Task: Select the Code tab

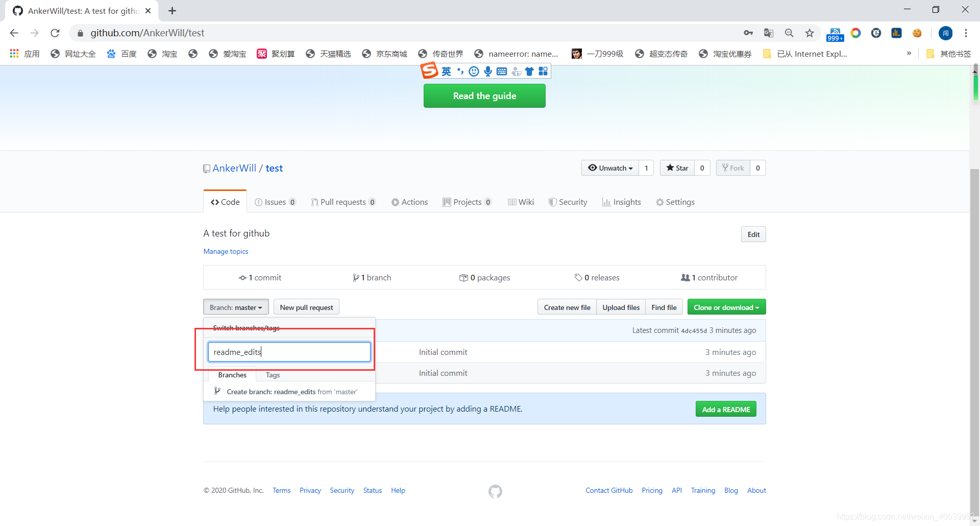Action: 225,202
